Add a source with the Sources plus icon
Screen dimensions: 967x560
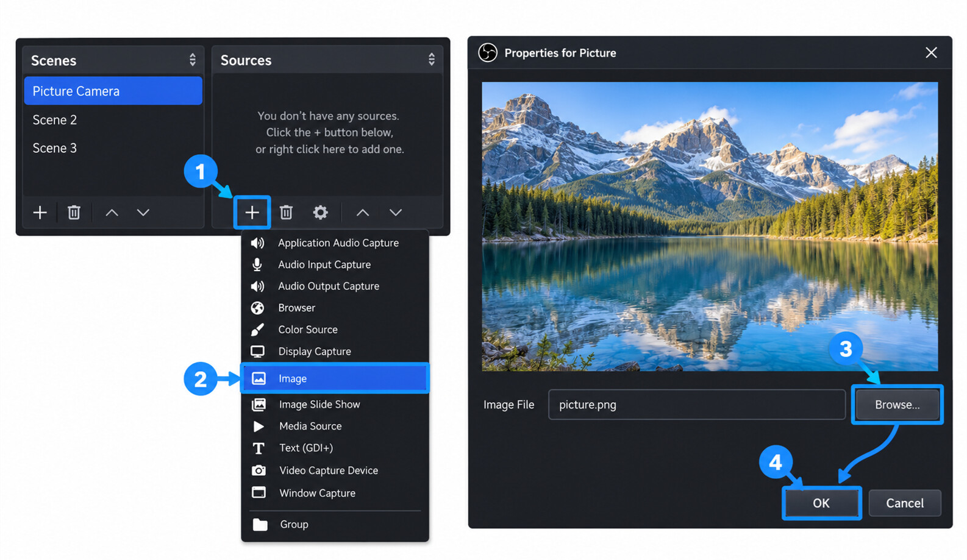pos(252,212)
